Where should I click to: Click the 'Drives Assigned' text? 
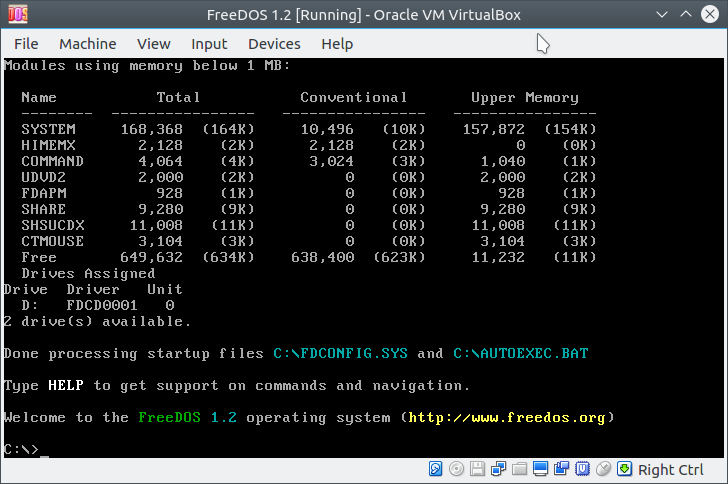88,274
